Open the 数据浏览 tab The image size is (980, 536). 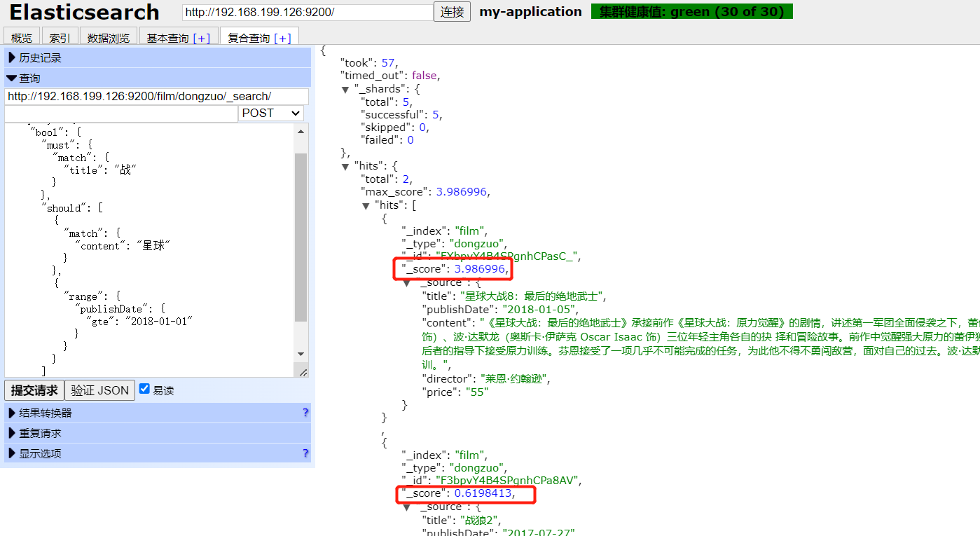pos(108,39)
